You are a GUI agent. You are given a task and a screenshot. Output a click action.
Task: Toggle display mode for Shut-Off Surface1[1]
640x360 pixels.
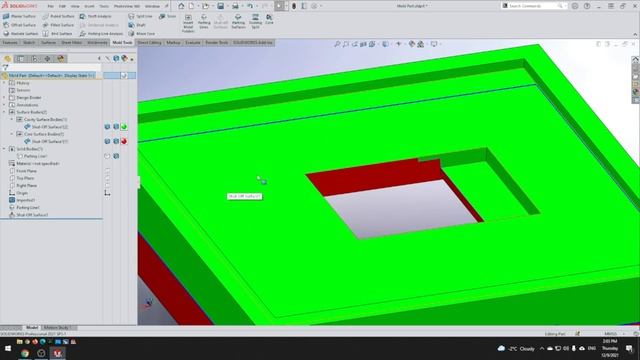pyautogui.click(x=116, y=141)
